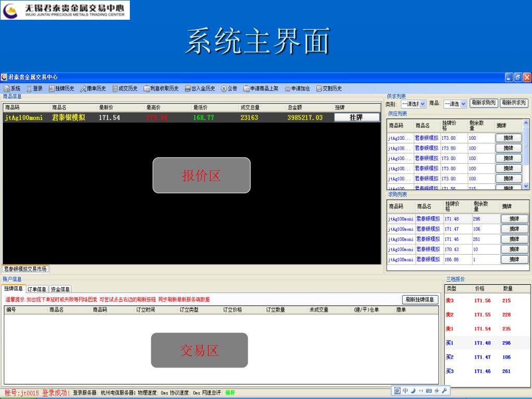Open 交割历史 from the toolbar
The image size is (532, 399).
pos(329,88)
